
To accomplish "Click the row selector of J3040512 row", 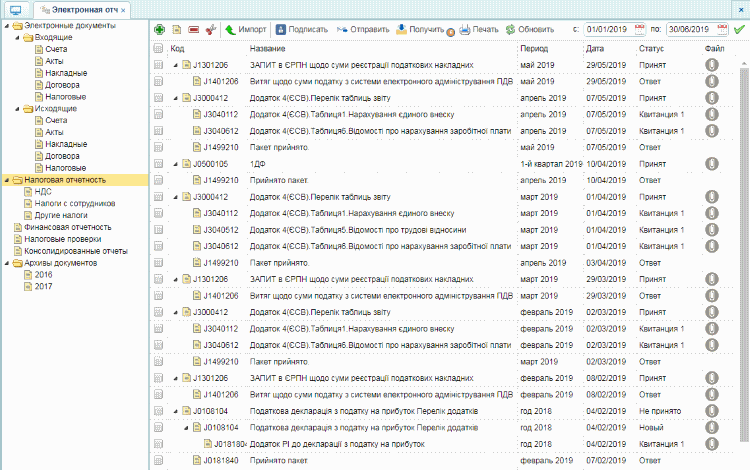I will click(x=158, y=230).
